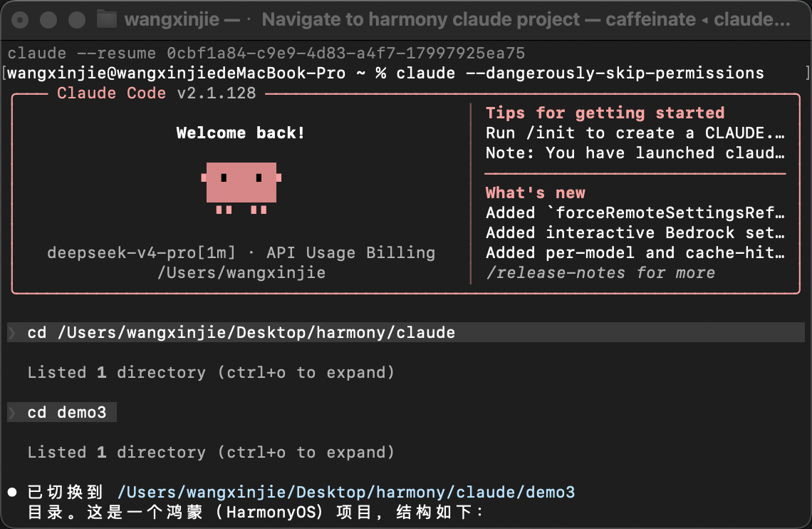The width and height of the screenshot is (812, 529).
Task: Click the prompt chevron before 'cd /Users/wangxinjie'
Action: pos(12,333)
